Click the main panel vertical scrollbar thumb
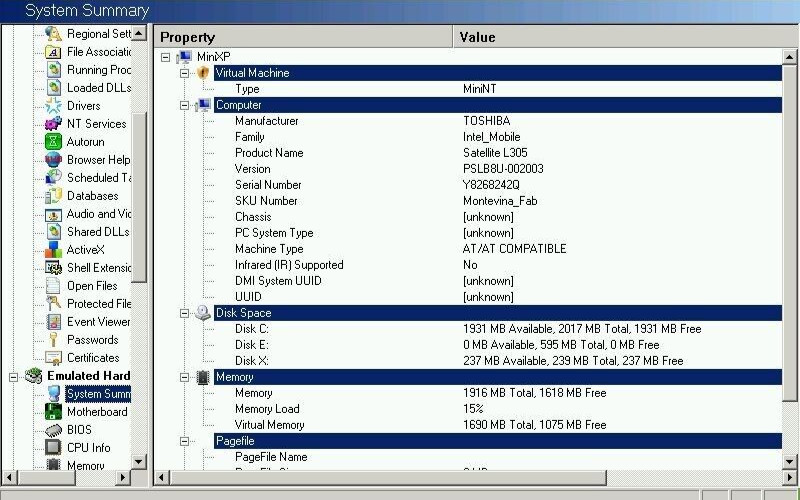This screenshot has width=800, height=500. click(x=790, y=233)
